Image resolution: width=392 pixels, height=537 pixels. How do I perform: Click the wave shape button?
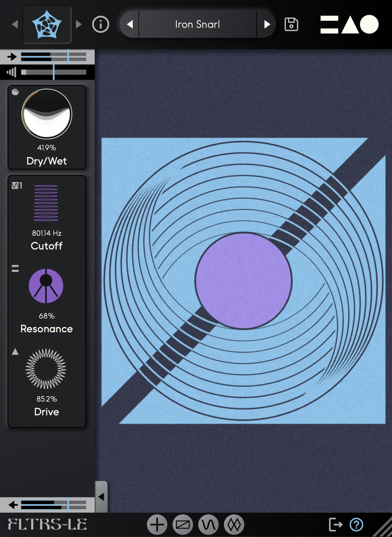point(208,525)
